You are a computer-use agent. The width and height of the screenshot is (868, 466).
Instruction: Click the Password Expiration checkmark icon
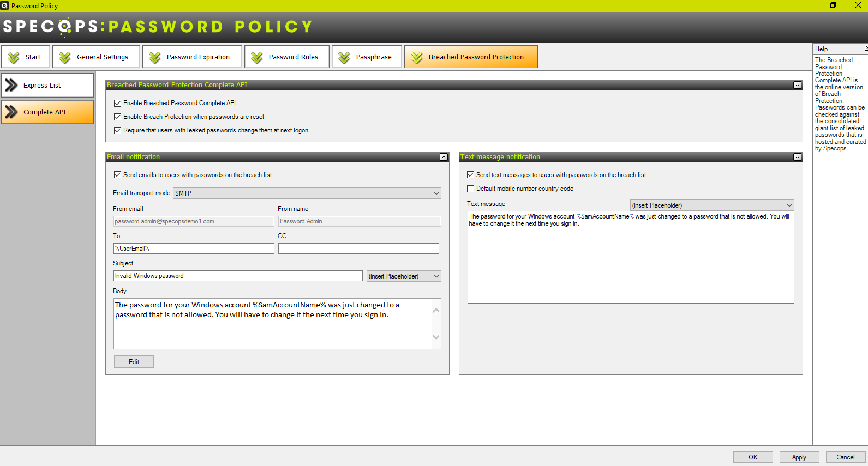[x=155, y=57]
